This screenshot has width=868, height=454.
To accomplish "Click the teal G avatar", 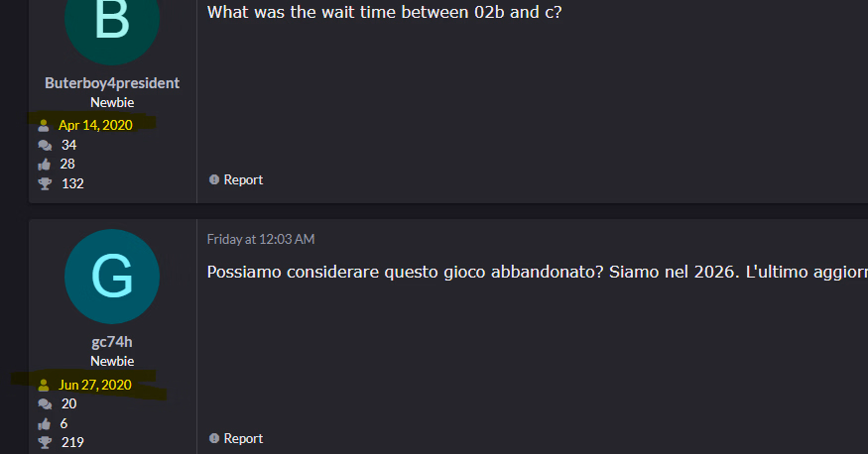I will pyautogui.click(x=112, y=278).
